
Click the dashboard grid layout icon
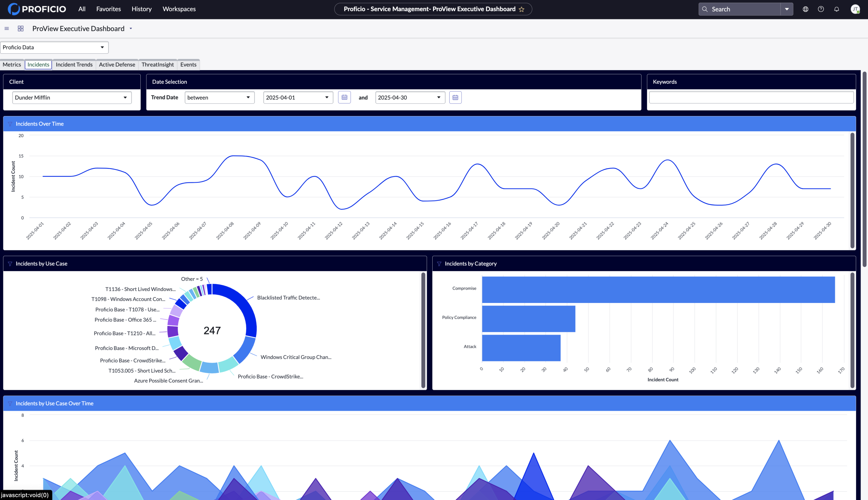[x=21, y=28]
